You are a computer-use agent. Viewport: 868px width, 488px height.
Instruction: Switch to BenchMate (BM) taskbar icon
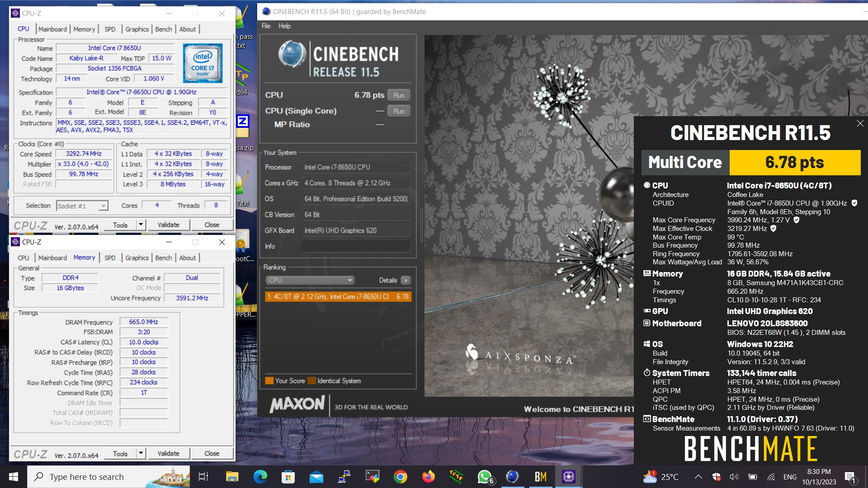(x=541, y=477)
